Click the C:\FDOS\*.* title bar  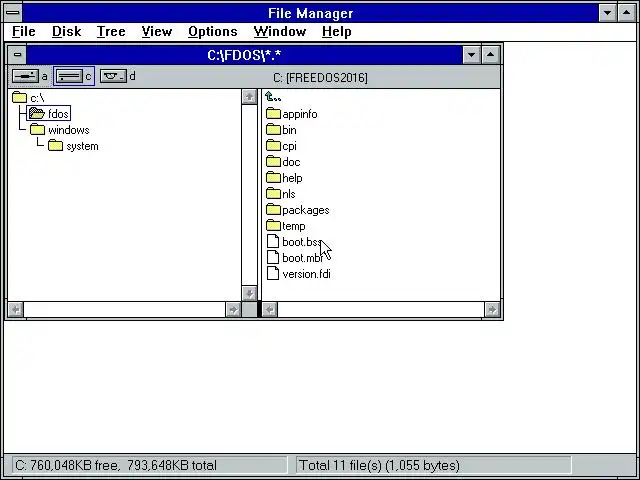click(x=244, y=55)
